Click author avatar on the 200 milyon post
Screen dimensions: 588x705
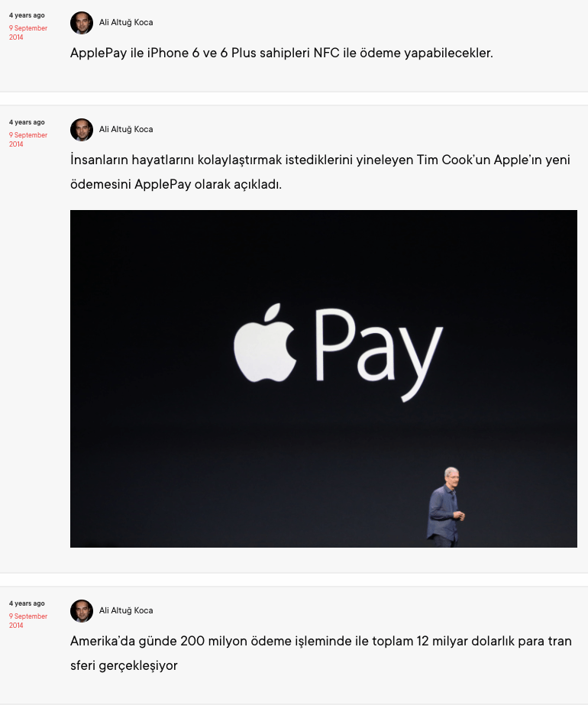[82, 610]
